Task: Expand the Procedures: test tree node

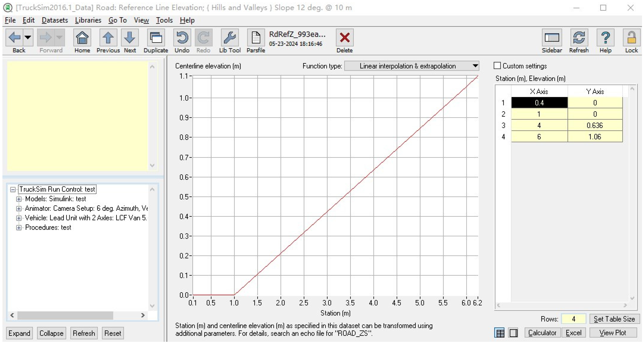Action: click(19, 228)
